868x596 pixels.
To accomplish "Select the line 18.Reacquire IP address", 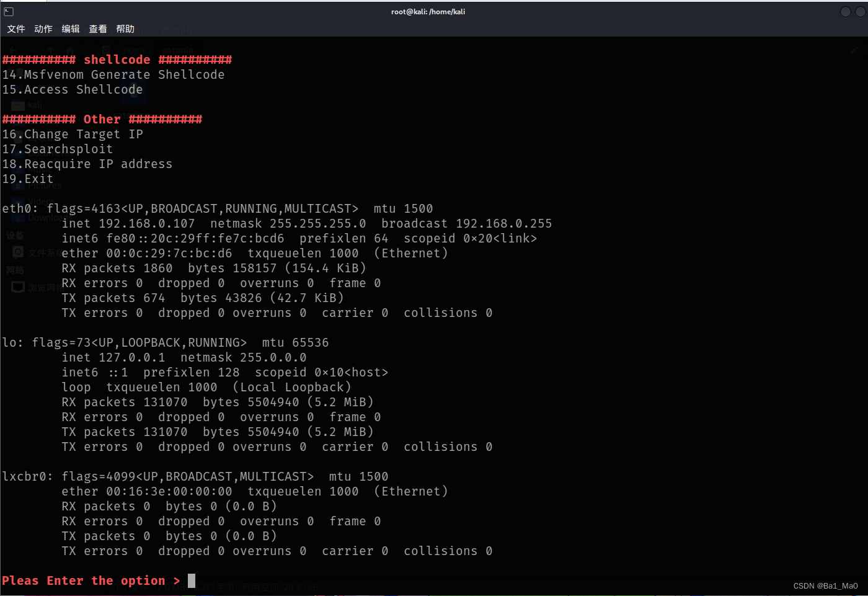I will click(x=87, y=164).
